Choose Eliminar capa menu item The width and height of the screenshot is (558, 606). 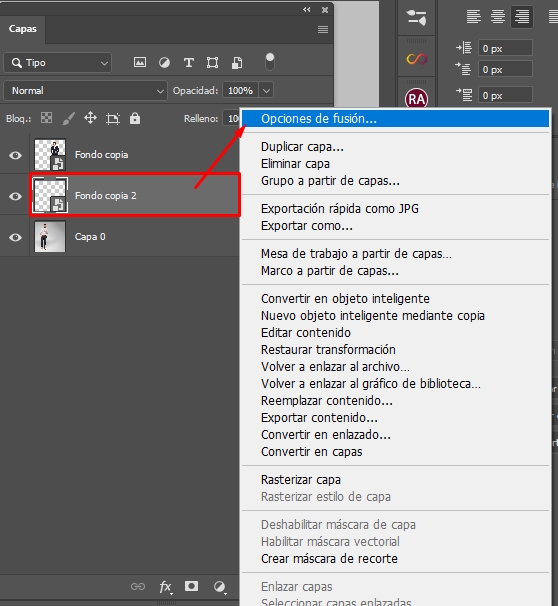click(x=396, y=164)
